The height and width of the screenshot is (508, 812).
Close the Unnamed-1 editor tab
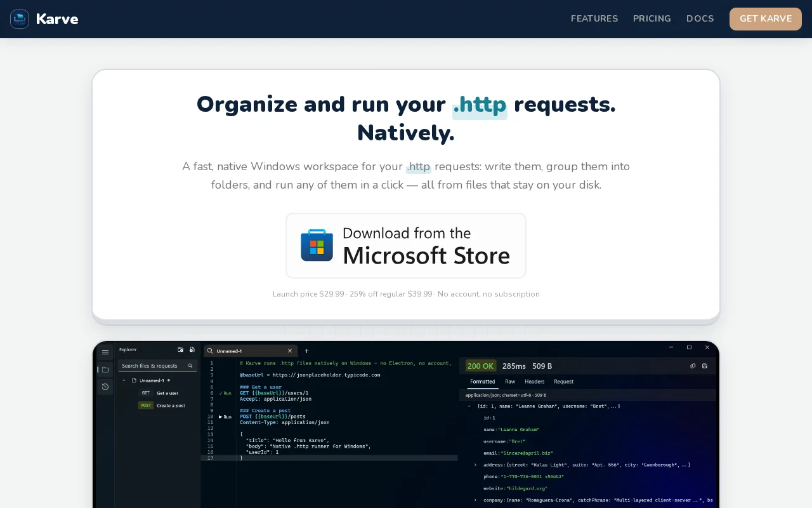(x=290, y=351)
